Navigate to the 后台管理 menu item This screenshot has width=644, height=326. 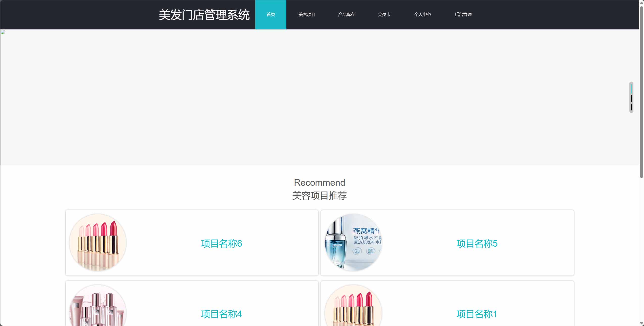(463, 15)
